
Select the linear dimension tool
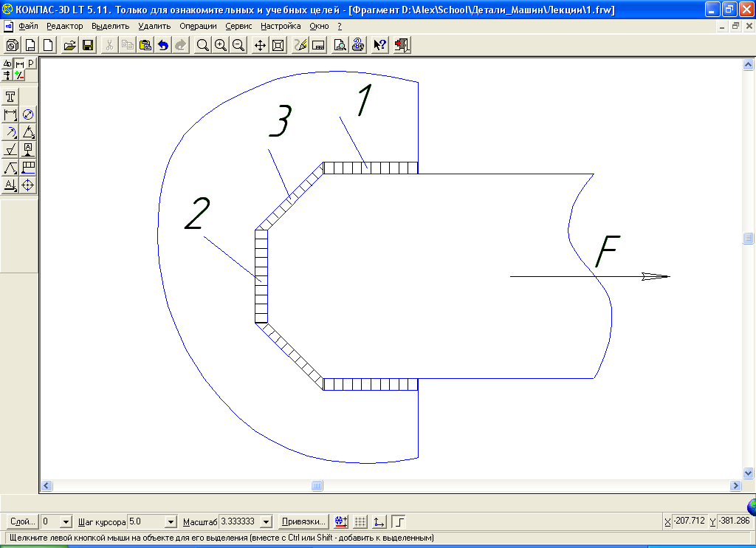(10, 114)
